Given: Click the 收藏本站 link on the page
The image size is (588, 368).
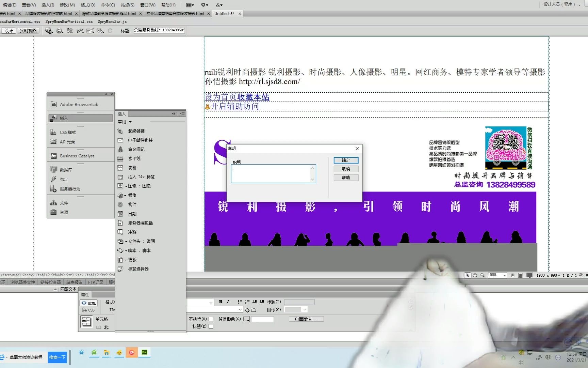Looking at the screenshot, I should (253, 97).
